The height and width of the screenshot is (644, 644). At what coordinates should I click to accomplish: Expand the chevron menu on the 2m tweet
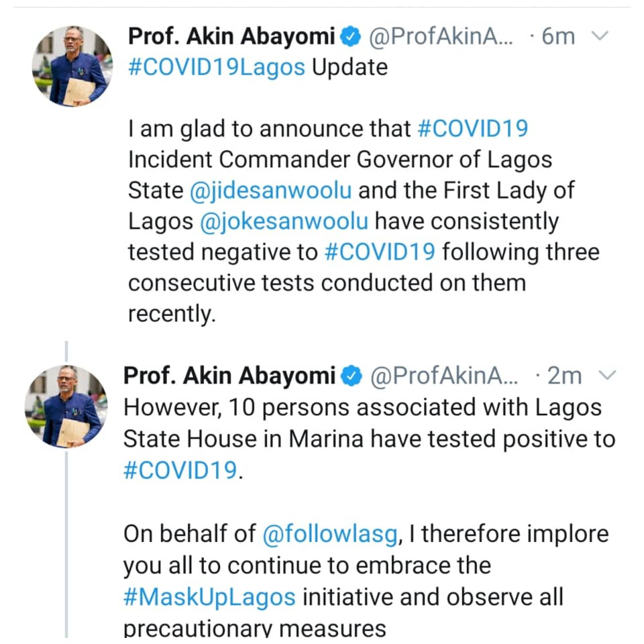(x=608, y=376)
